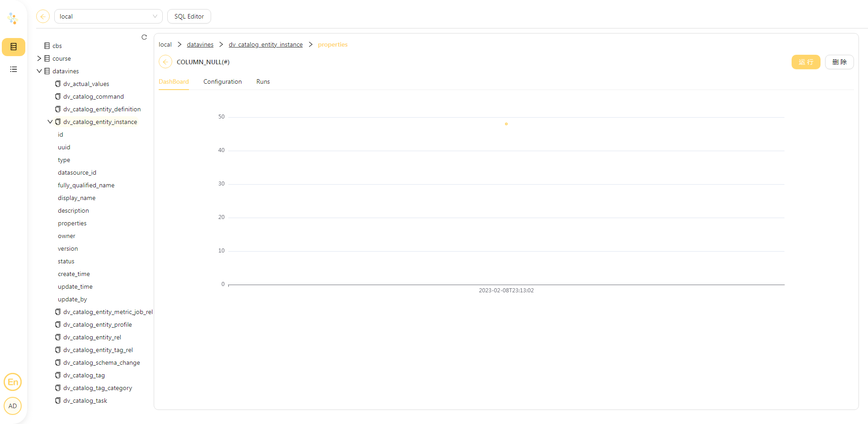The width and height of the screenshot is (868, 424).
Task: Open datavines breadcrumb link
Action: 200,44
